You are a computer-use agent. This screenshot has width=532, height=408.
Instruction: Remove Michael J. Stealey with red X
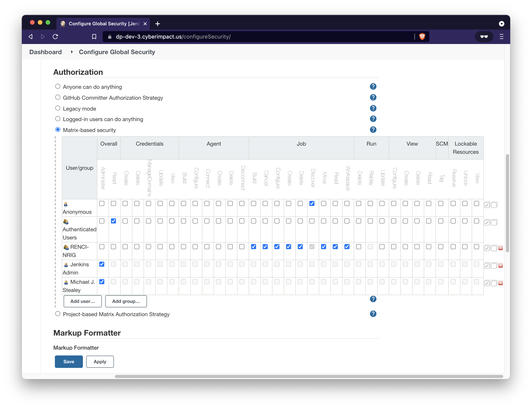[500, 283]
